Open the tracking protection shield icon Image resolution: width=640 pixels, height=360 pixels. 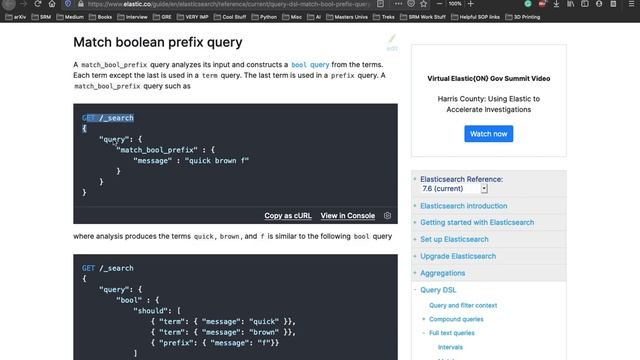[x=68, y=4]
